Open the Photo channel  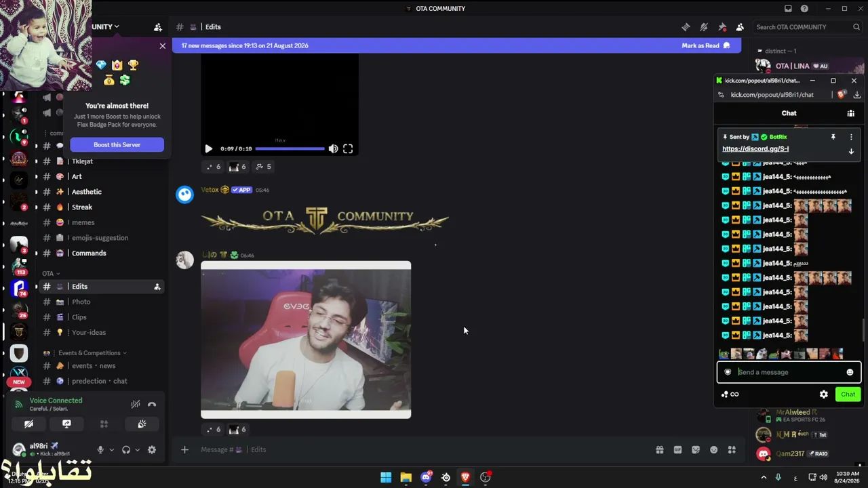coord(81,302)
